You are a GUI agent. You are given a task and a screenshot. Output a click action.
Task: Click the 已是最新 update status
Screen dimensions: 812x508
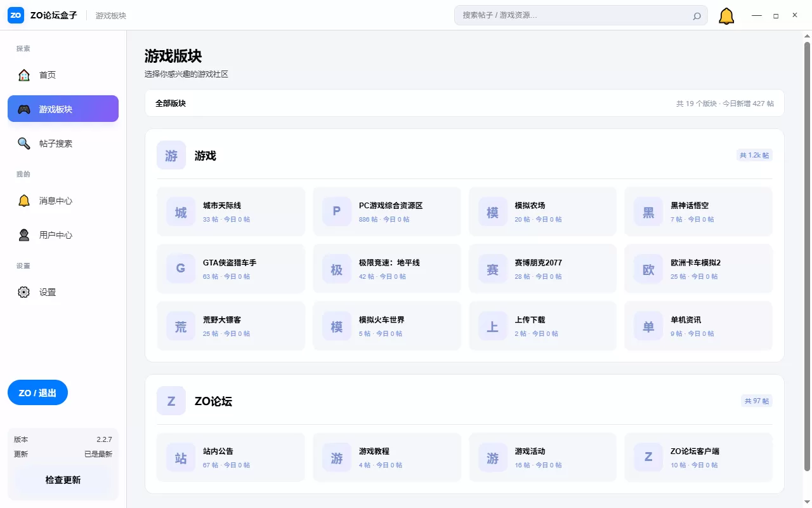pos(98,454)
